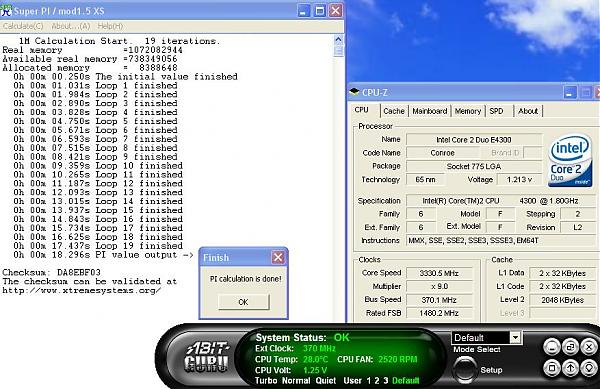Select the green Default mode in Guru
The width and height of the screenshot is (600, 389).
[x=406, y=381]
